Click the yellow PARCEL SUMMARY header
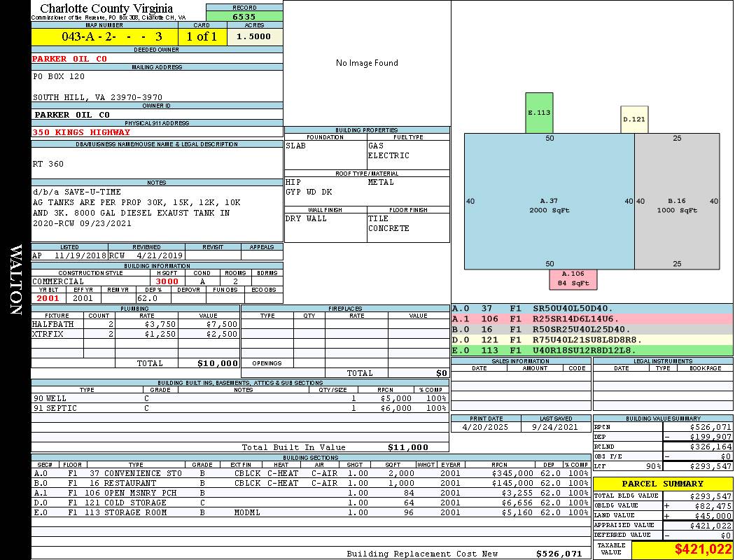 pos(662,484)
